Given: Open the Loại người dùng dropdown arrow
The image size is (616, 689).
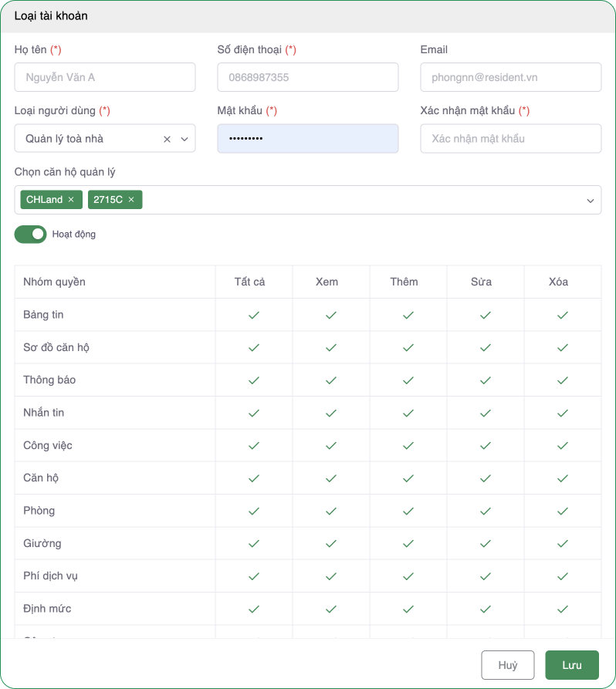Looking at the screenshot, I should (x=184, y=139).
